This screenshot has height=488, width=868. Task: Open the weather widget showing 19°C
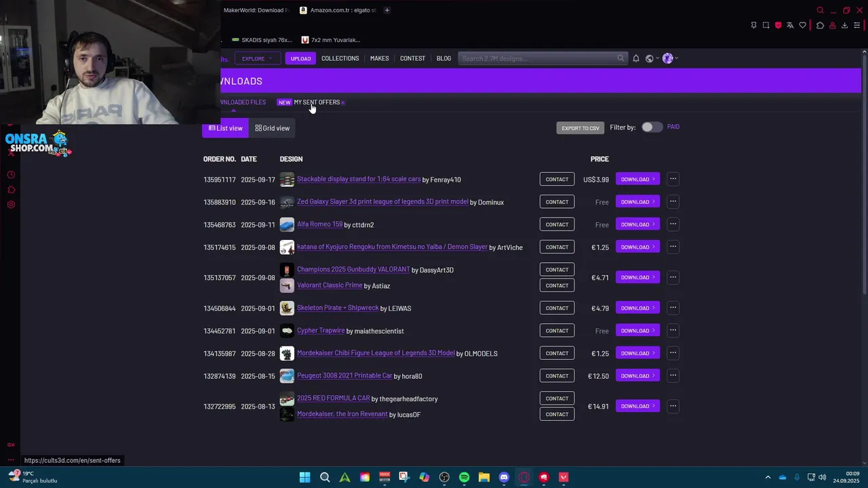33,477
